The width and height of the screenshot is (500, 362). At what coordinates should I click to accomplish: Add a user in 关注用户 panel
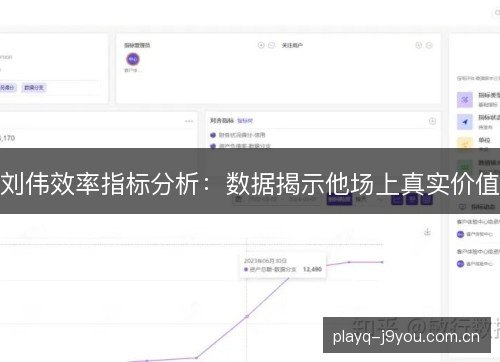419,45
